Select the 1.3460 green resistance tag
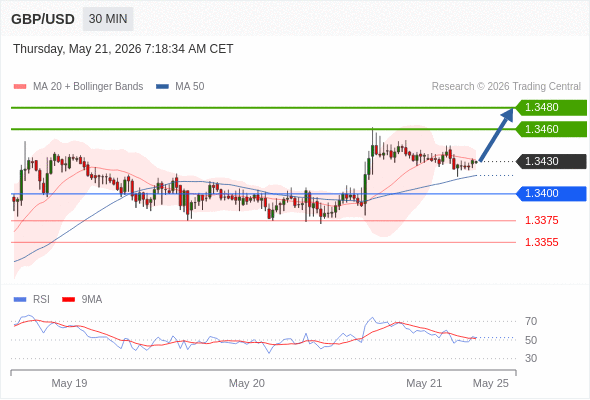Image resolution: width=590 pixels, height=400 pixels. [551, 129]
